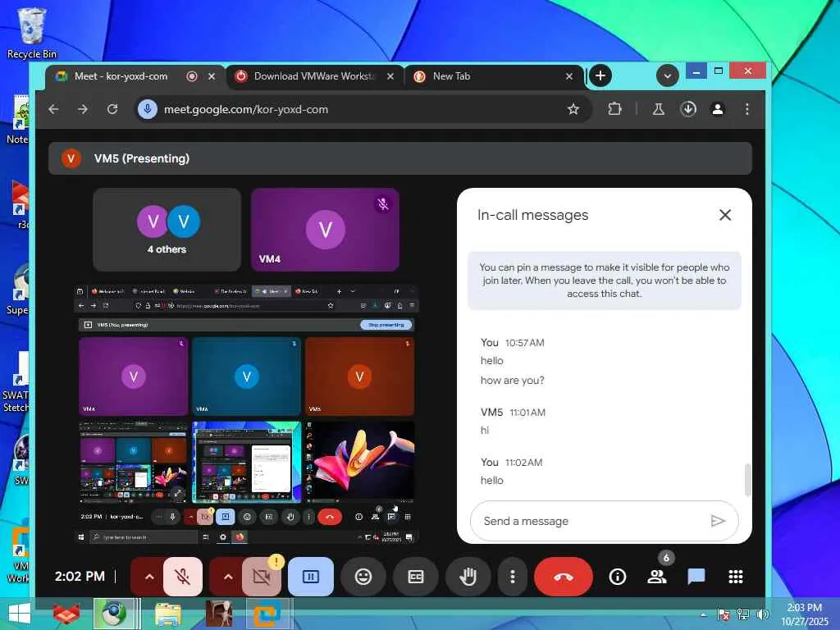The height and width of the screenshot is (630, 840).
Task: Open the browser three-dot menu
Action: tap(746, 109)
